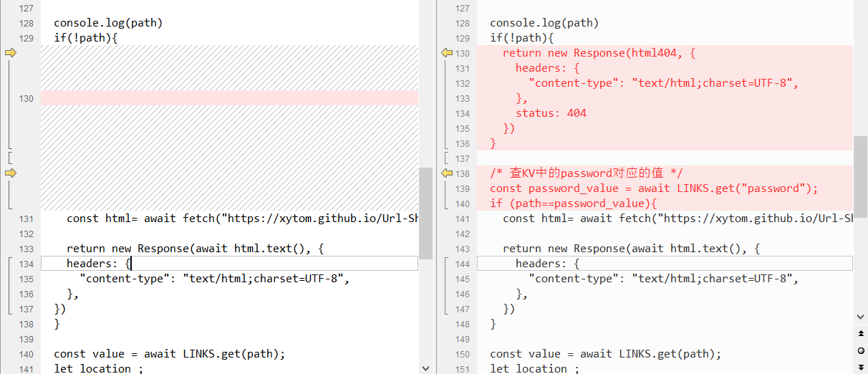
Task: Place cursor on the "status: 404" line
Action: (551, 113)
